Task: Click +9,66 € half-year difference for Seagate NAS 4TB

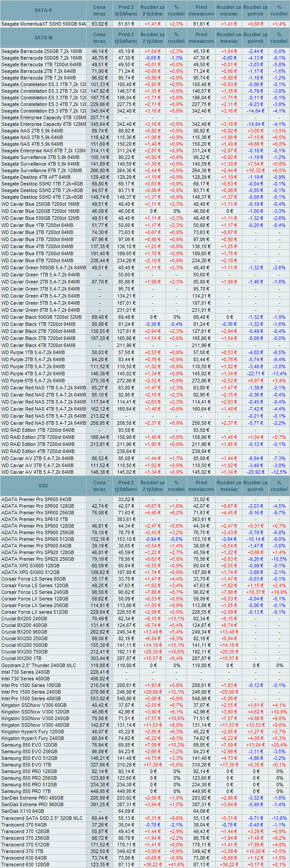Action: click(255, 144)
